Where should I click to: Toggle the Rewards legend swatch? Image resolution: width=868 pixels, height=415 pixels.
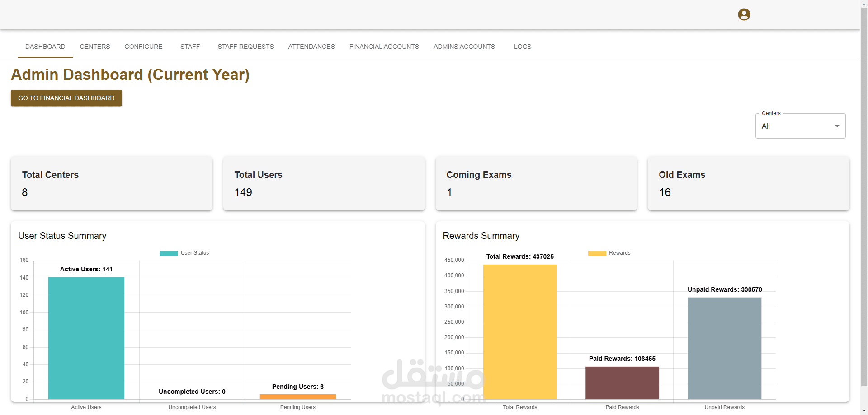click(597, 253)
